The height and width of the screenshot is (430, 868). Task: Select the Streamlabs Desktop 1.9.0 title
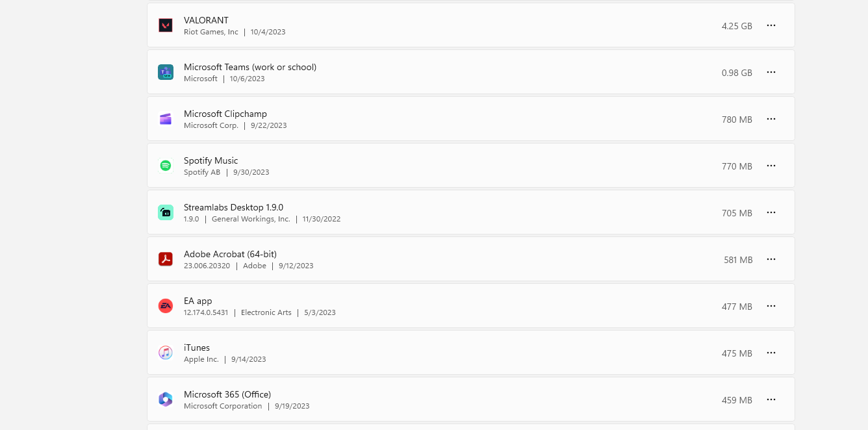pos(233,207)
